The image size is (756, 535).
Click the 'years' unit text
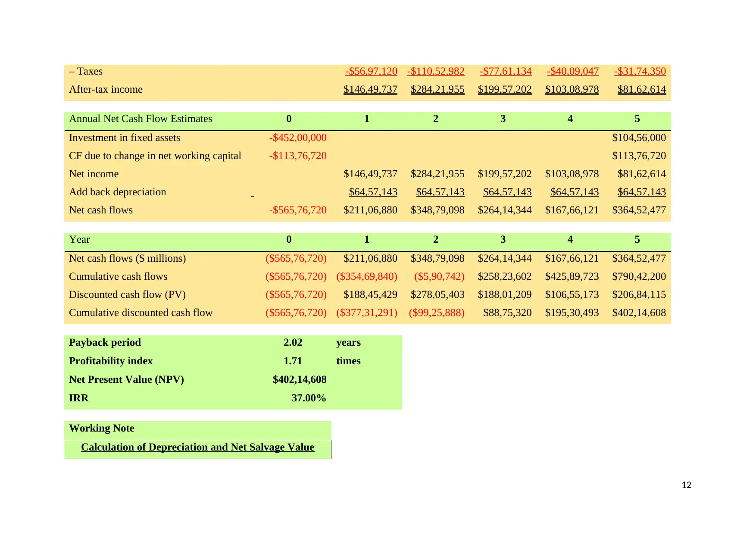[x=348, y=343]
